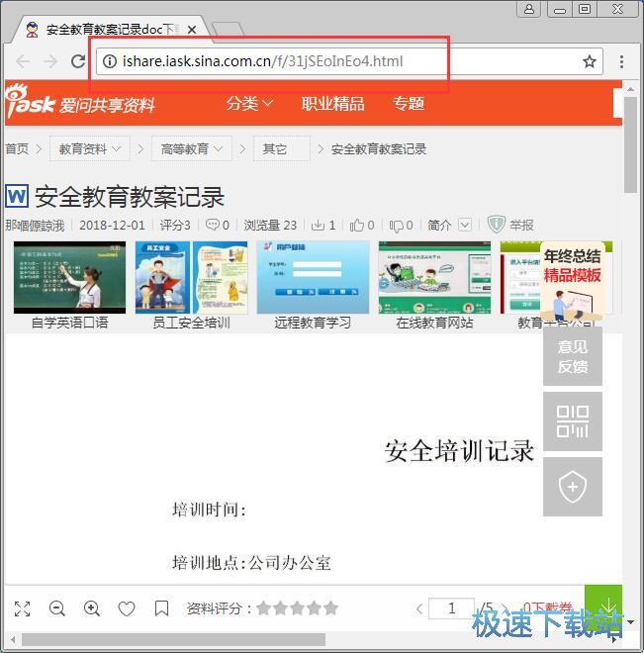Expand the 教育资料 breadcrumb dropdown
Screen dimensions: 644x653
[90, 149]
